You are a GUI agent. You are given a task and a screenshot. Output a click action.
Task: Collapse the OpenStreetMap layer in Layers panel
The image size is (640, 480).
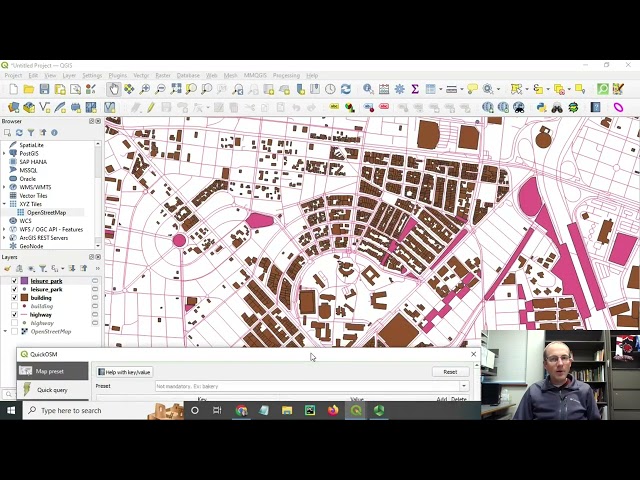[x=5, y=331]
